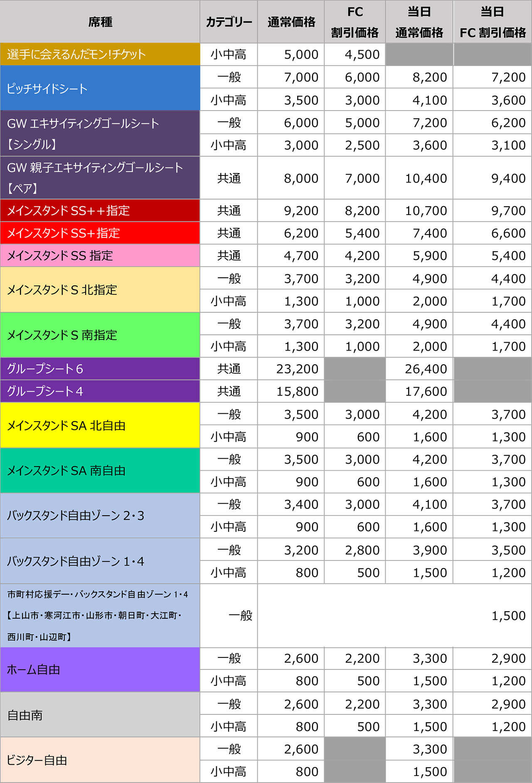Click the 当日 FC割引価格 column header
This screenshot has height=783, width=532.
pos(493,22)
